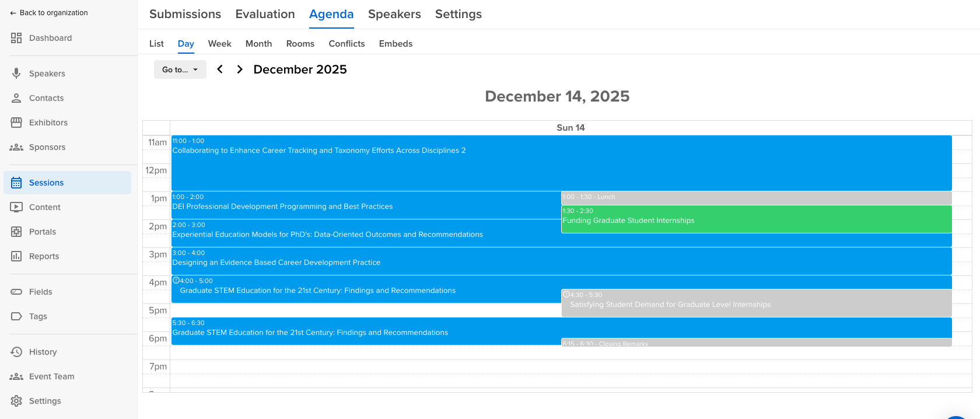The width and height of the screenshot is (980, 419).
Task: Advance to the next day arrow
Action: click(x=240, y=69)
